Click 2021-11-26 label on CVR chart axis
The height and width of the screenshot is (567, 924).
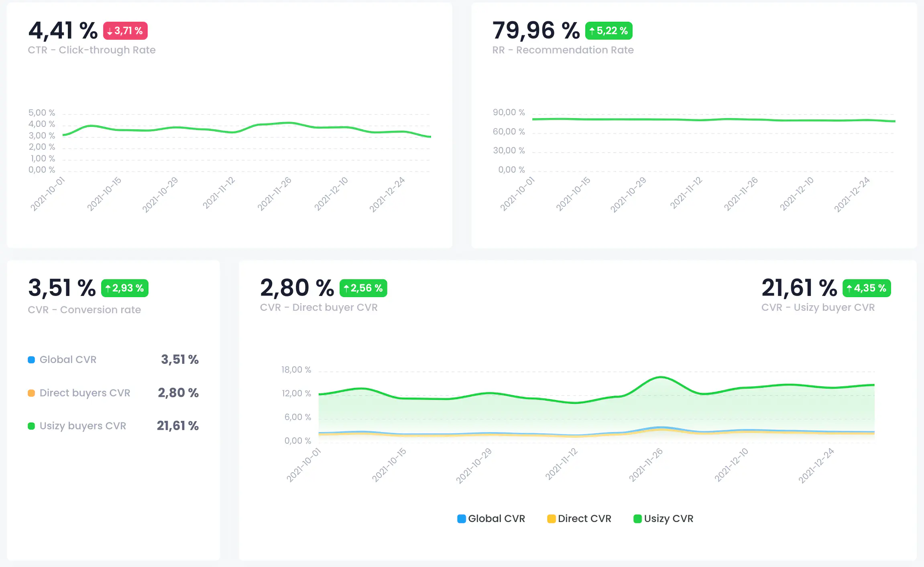point(646,465)
